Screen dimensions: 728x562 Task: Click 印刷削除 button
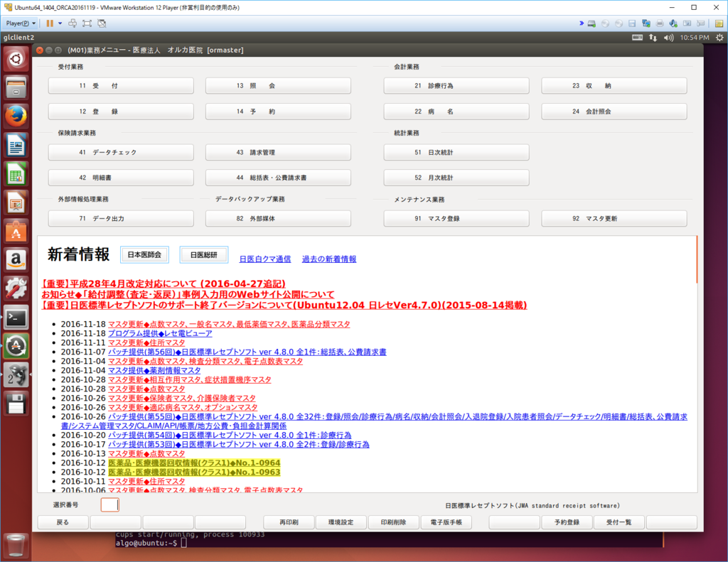pos(393,522)
